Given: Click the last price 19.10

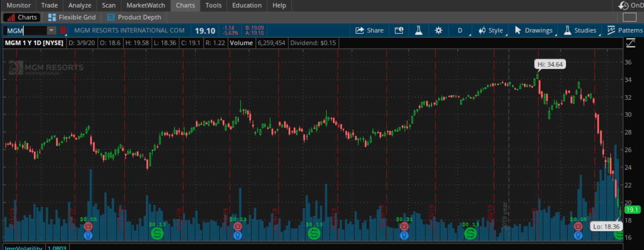Looking at the screenshot, I should point(205,31).
